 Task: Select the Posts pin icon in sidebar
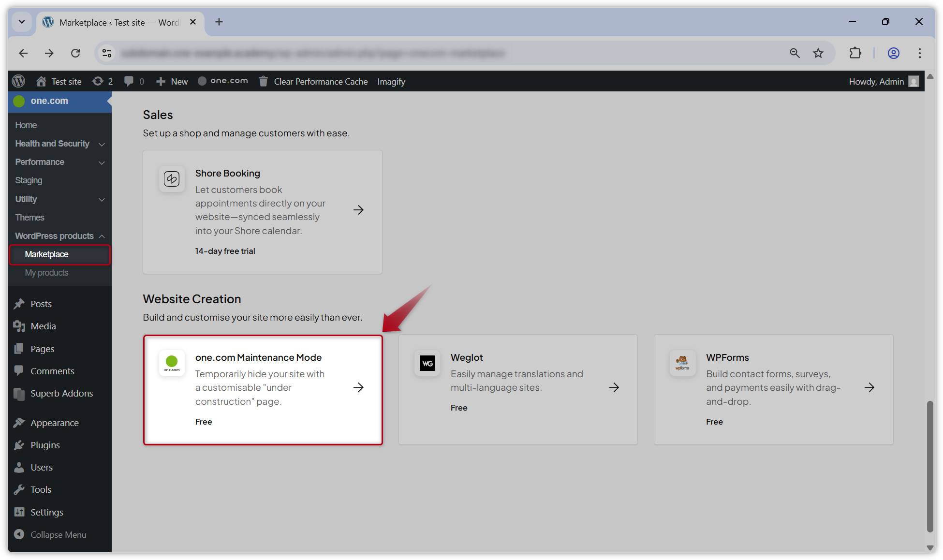coord(19,303)
